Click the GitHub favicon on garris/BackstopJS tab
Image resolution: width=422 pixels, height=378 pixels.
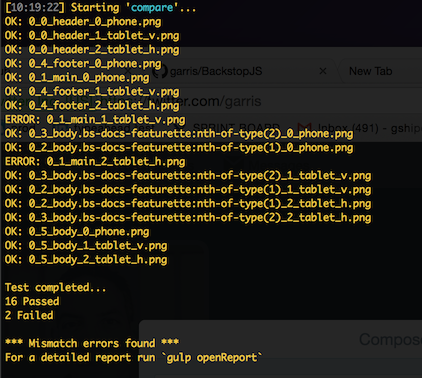pos(159,71)
